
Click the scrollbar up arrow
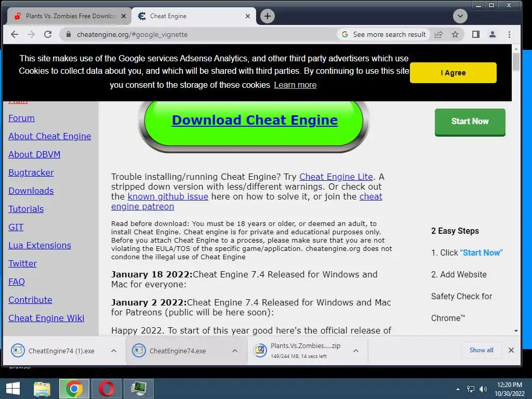tap(516, 49)
